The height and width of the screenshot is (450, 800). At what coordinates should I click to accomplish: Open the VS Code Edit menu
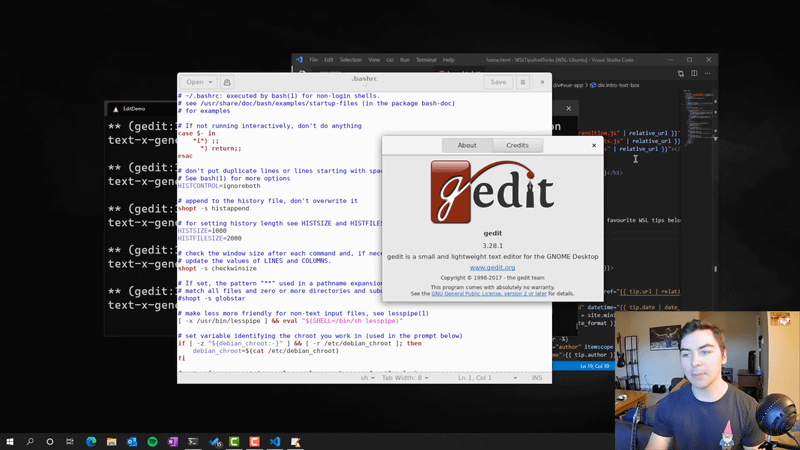coord(329,60)
